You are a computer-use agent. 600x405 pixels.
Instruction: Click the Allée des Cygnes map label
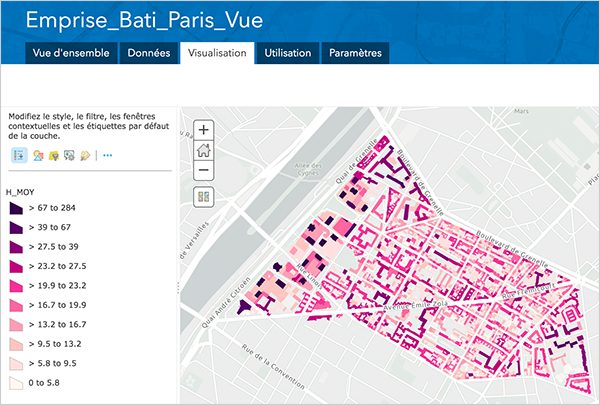pos(308,169)
